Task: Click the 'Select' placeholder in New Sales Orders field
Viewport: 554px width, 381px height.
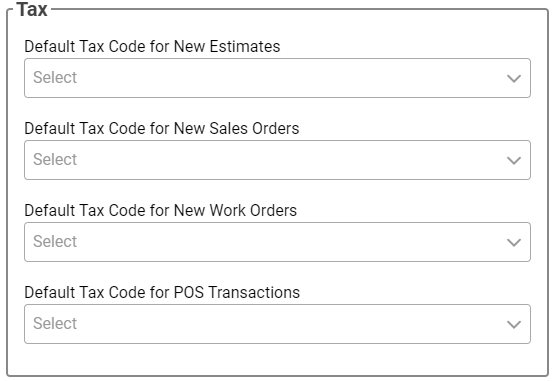Action: coord(55,159)
